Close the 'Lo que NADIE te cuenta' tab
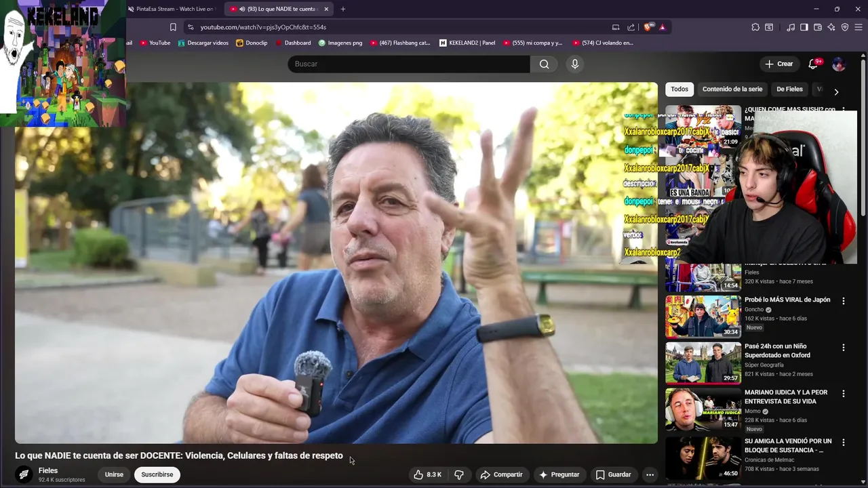The image size is (868, 488). pyautogui.click(x=326, y=9)
